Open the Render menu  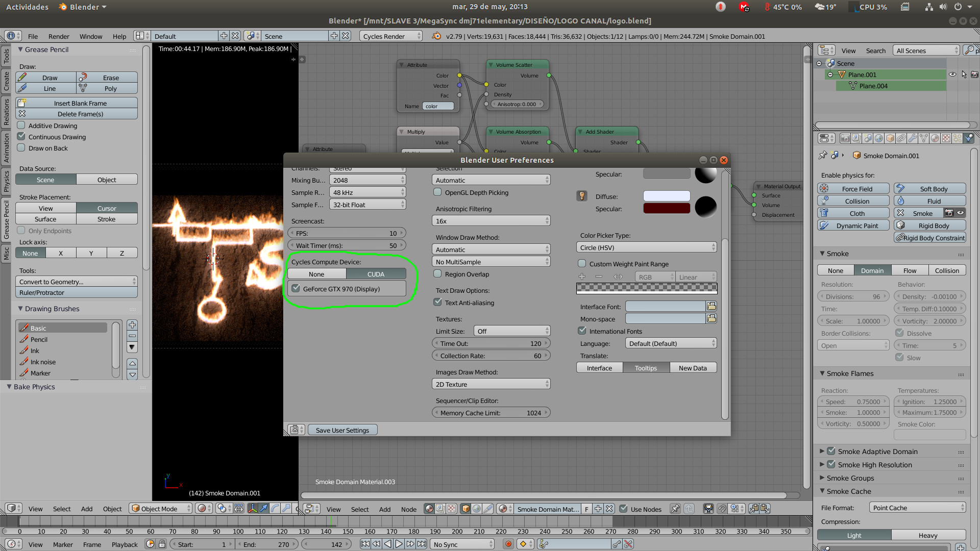(x=59, y=36)
